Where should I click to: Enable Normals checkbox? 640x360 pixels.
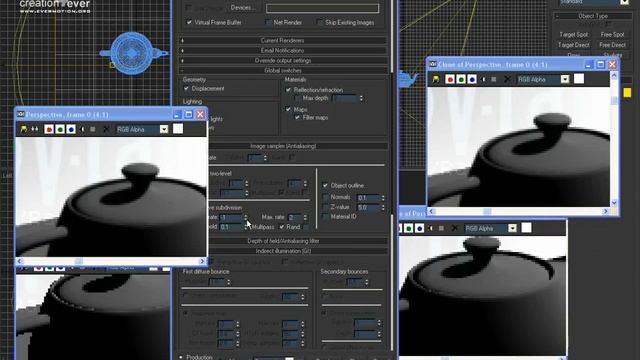[x=325, y=197]
